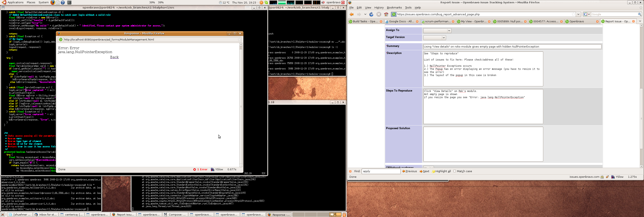Viewport: 644px width, 217px height.
Task: Open the Bookmarks menu
Action: pos(394,7)
